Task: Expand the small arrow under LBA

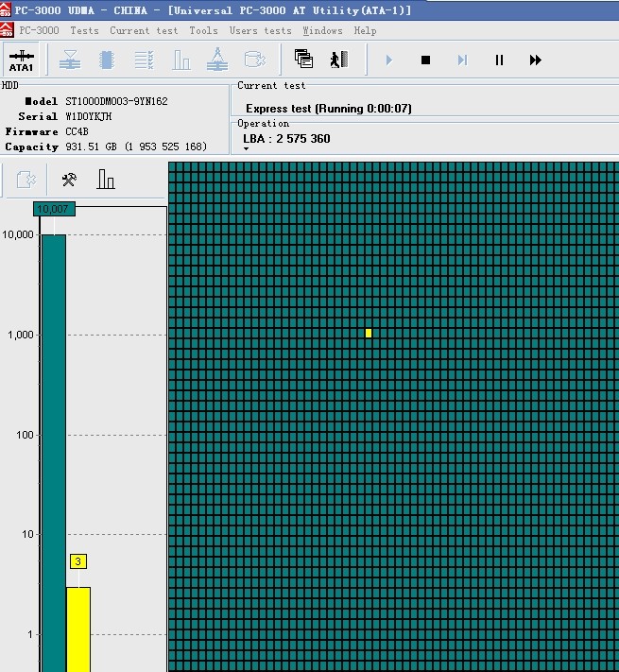Action: pos(247,148)
